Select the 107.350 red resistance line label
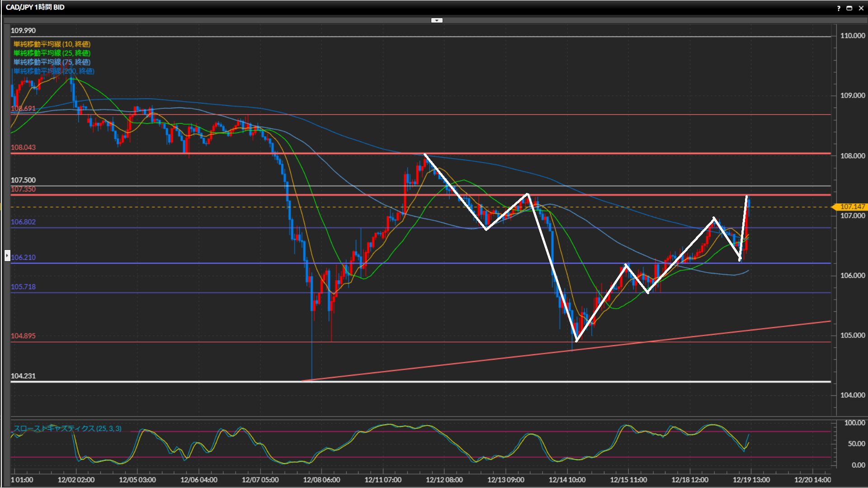The width and height of the screenshot is (868, 488). point(23,189)
